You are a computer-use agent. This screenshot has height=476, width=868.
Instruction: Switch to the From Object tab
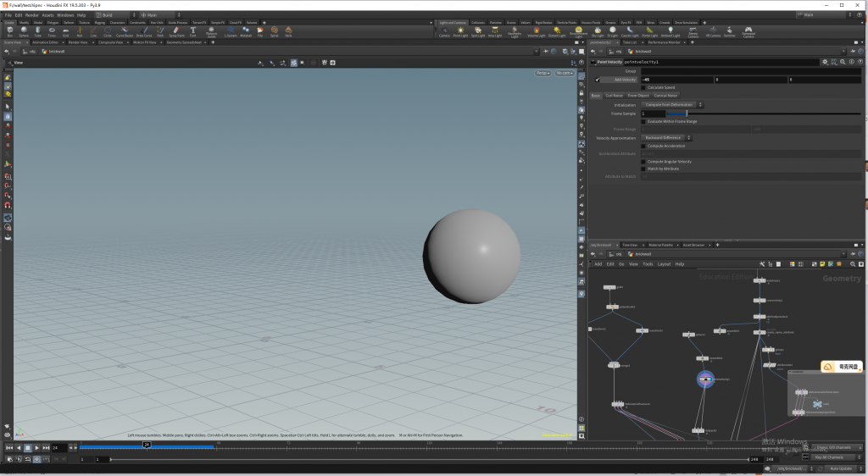(638, 96)
